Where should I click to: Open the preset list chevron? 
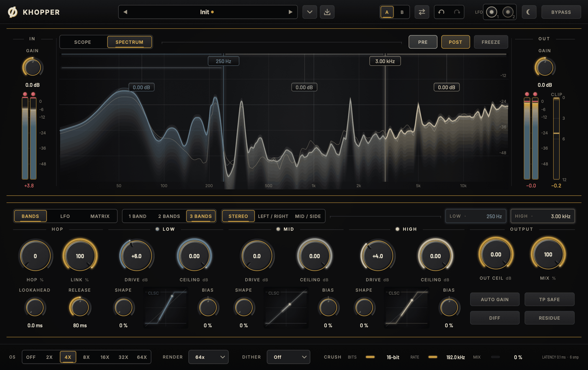(310, 12)
